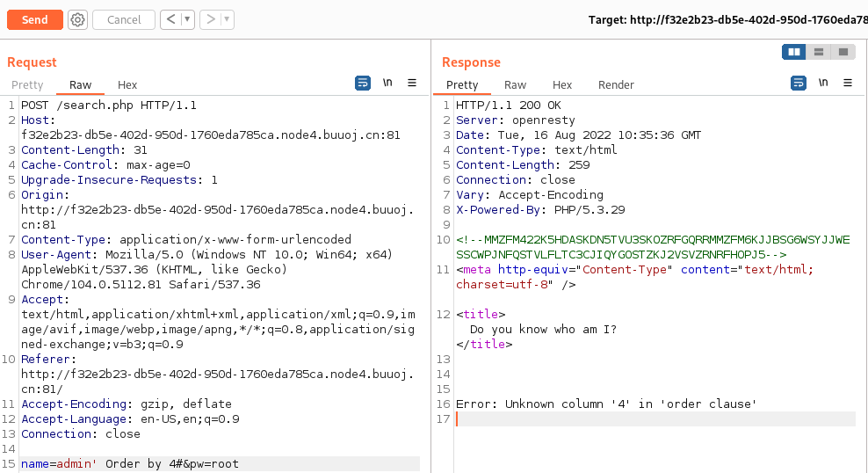Toggle word wrap in Response pane
868x473 pixels.
click(799, 83)
